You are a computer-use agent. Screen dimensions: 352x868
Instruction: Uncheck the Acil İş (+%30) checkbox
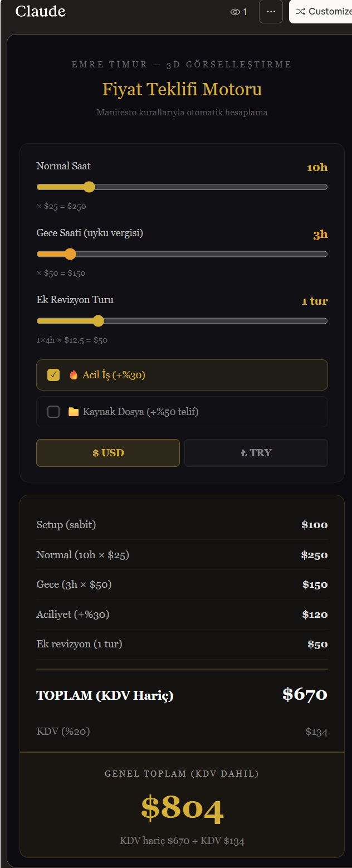click(53, 375)
